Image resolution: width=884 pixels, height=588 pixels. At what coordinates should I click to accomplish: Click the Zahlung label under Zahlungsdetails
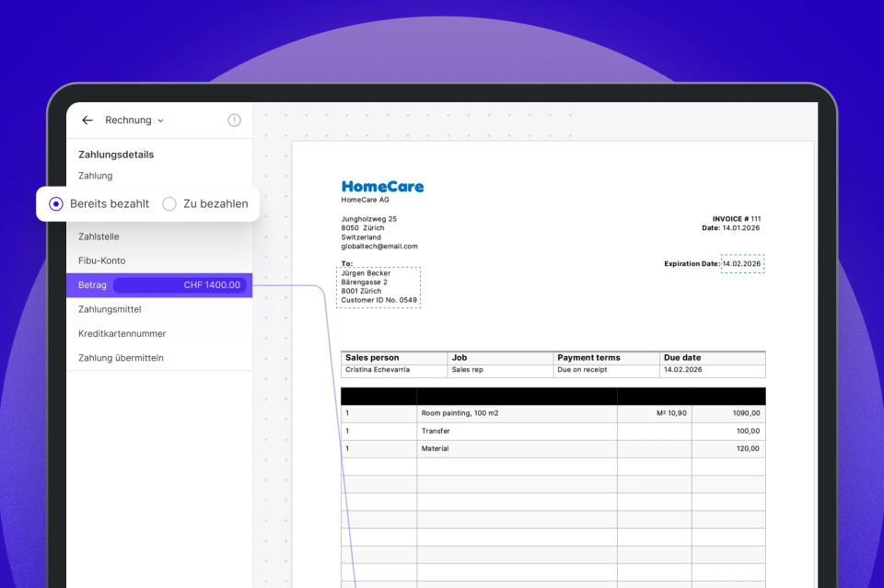(x=96, y=176)
